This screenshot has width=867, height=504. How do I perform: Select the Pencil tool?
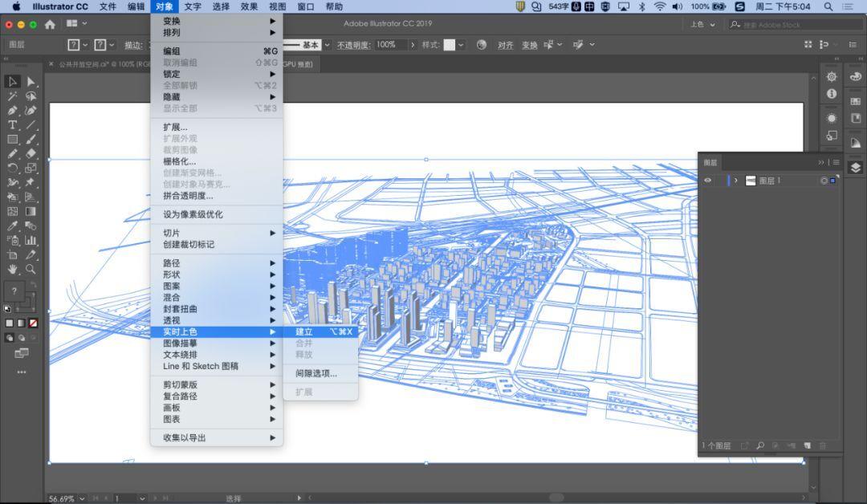click(13, 153)
